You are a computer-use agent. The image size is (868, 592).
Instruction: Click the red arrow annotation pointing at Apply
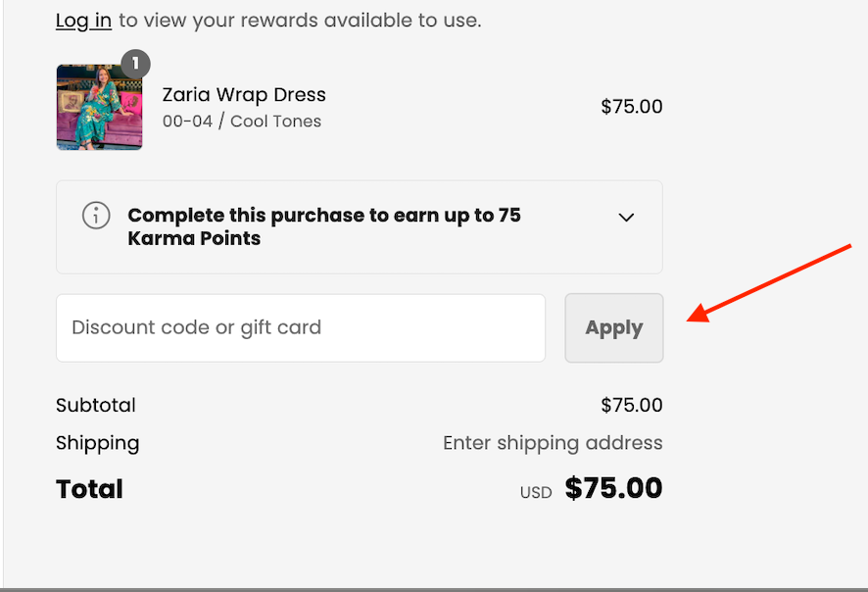(769, 283)
